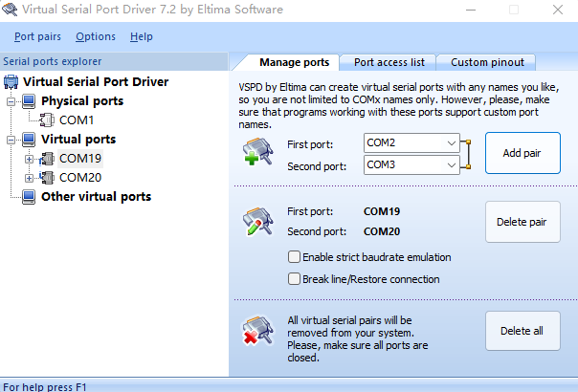Open the Port pairs menu
Image resolution: width=578 pixels, height=392 pixels.
(38, 36)
